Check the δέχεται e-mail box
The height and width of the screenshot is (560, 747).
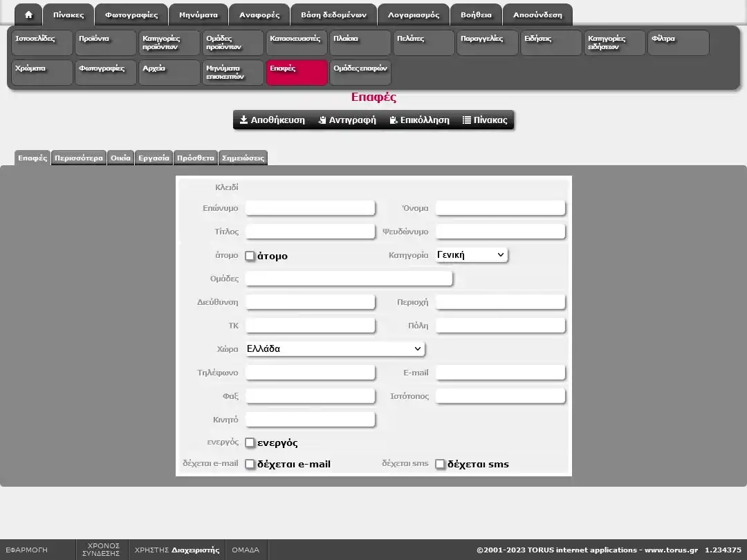tap(250, 464)
